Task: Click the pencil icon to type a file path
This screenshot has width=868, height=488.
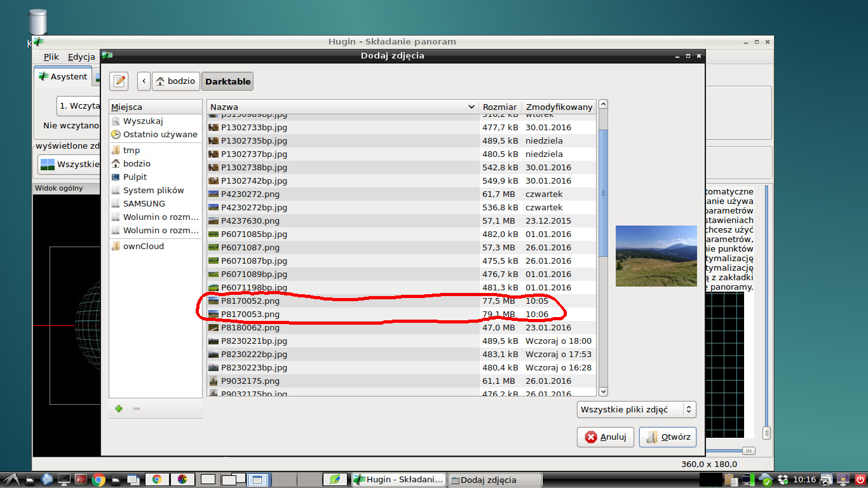Action: (x=119, y=81)
